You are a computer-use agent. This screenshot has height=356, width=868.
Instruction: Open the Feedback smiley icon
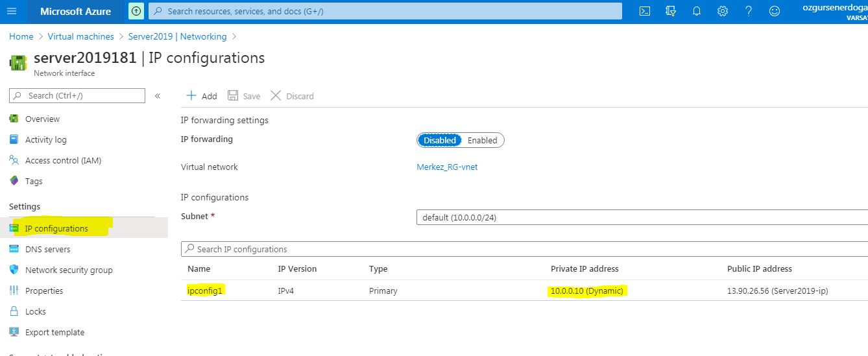(x=775, y=11)
